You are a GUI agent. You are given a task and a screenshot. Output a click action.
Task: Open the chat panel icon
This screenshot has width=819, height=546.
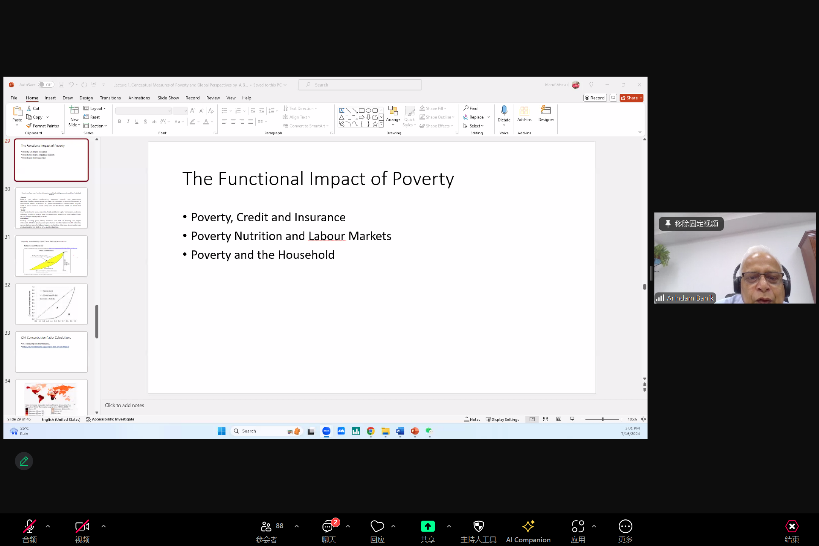[328, 526]
